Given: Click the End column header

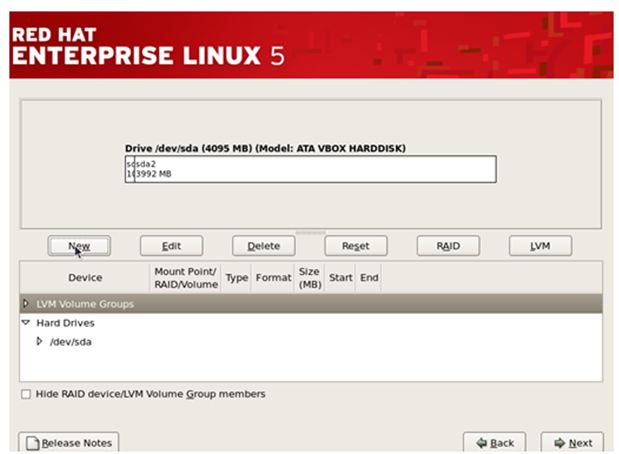Looking at the screenshot, I should tap(369, 278).
